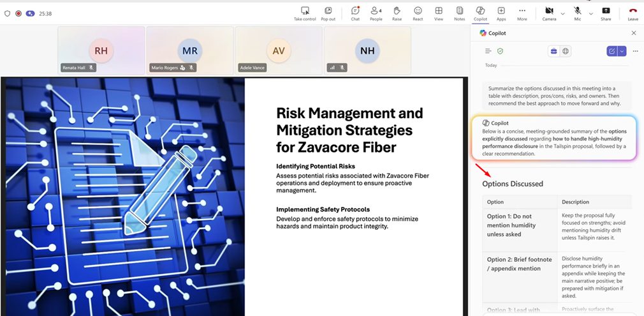
Task: Start a new Copilot chat
Action: [612, 51]
